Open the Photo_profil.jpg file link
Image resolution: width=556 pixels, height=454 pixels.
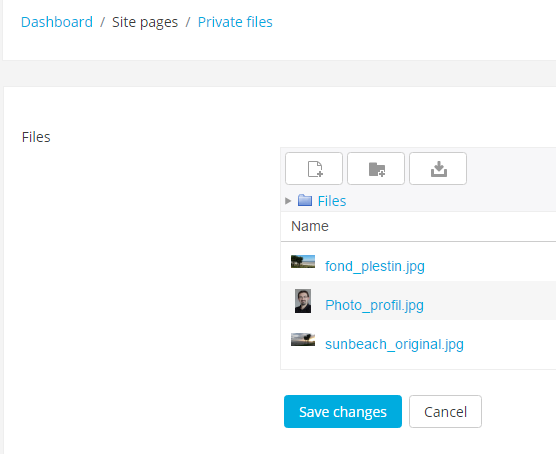[374, 305]
